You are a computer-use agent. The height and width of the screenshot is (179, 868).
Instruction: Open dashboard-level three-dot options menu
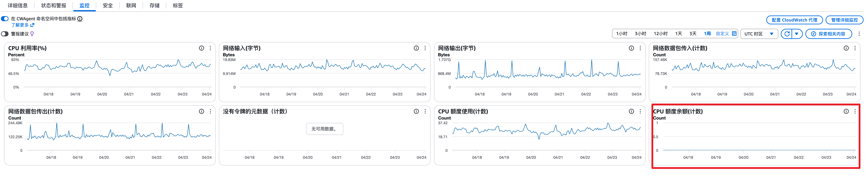click(x=859, y=34)
